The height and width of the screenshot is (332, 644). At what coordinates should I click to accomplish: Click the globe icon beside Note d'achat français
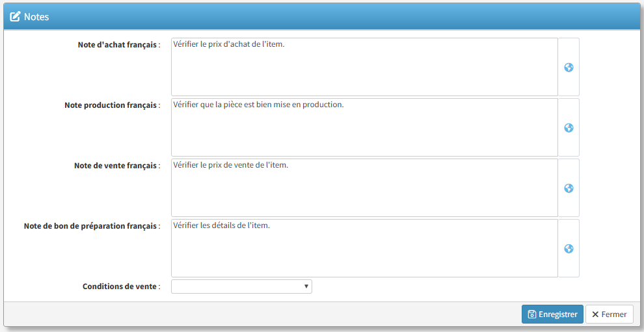click(x=569, y=68)
